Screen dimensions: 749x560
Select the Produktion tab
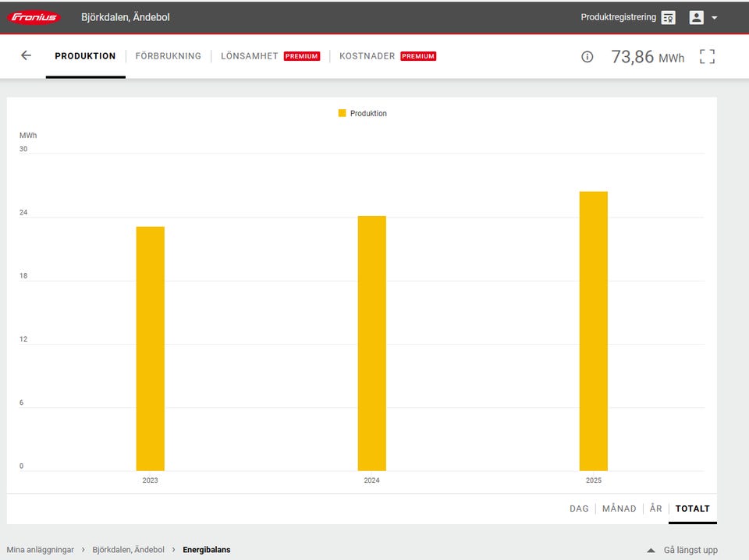pyautogui.click(x=85, y=56)
